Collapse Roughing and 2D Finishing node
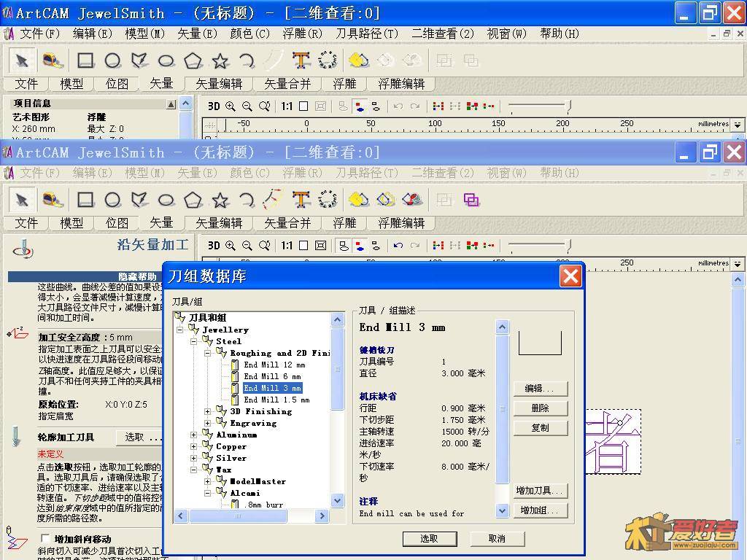 [x=207, y=353]
